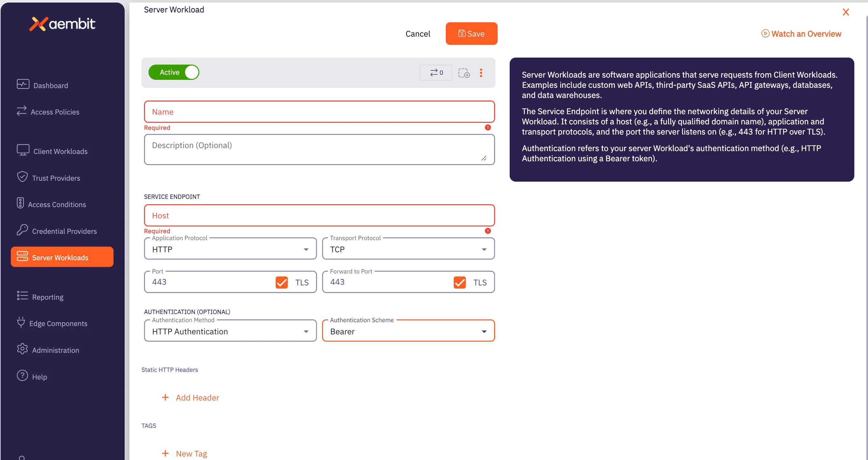Open Access Conditions page
The height and width of the screenshot is (460, 868).
tap(57, 204)
